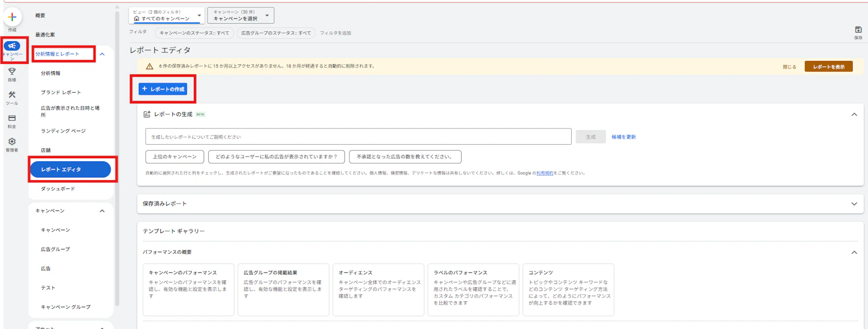Select the 不承認となった広告 suggestion

coord(405,157)
